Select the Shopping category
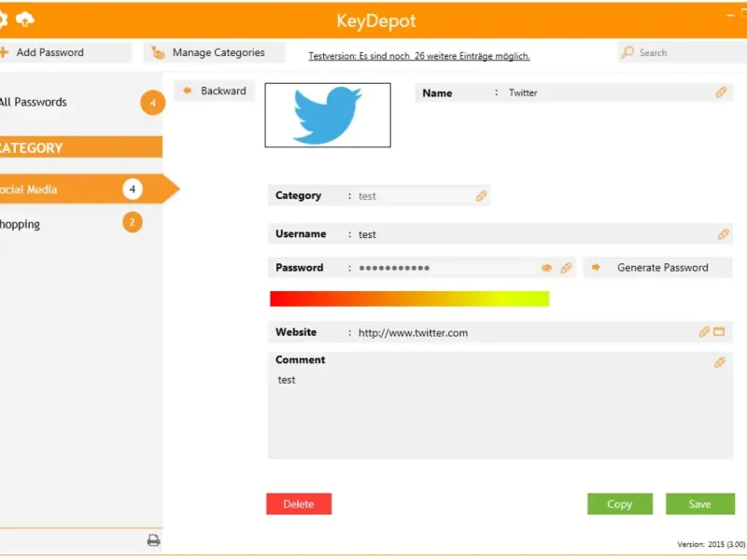The image size is (747, 560). (20, 224)
